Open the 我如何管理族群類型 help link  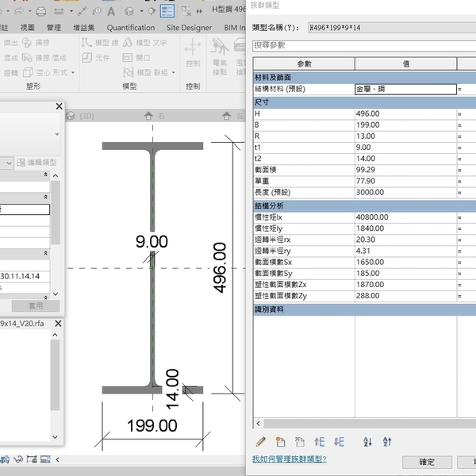click(x=289, y=459)
